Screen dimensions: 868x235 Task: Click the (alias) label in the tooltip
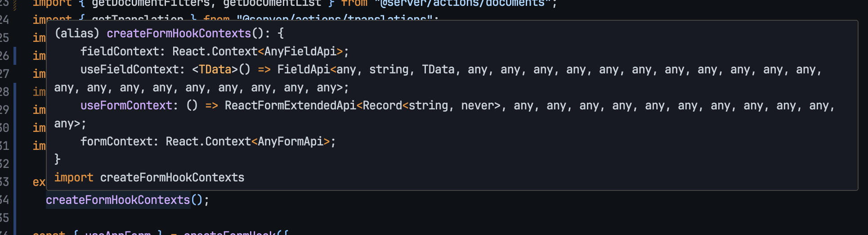77,33
